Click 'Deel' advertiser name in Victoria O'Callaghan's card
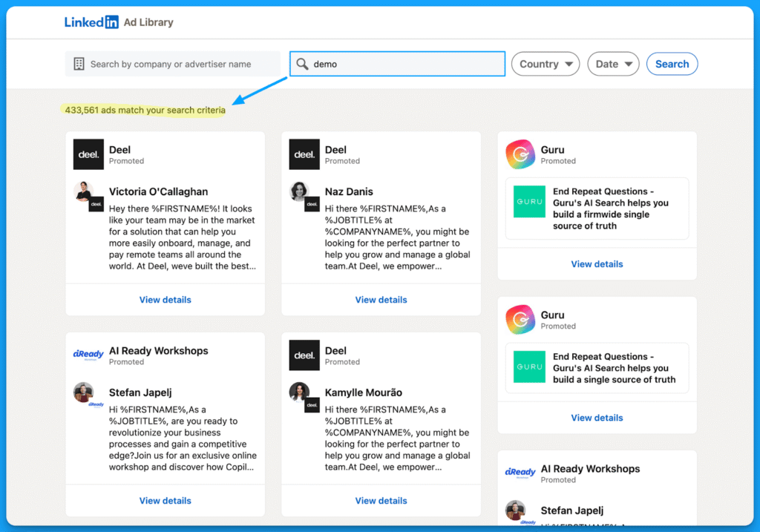760x532 pixels. 119,150
